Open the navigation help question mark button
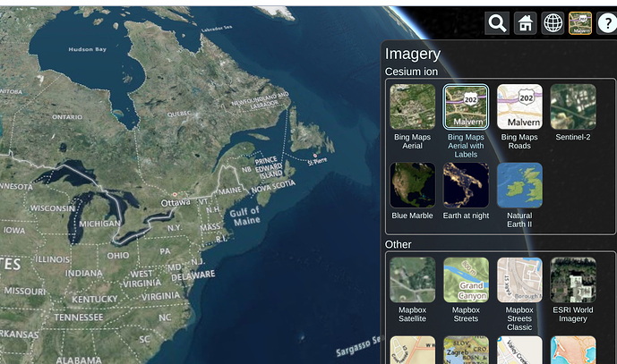 coord(607,23)
